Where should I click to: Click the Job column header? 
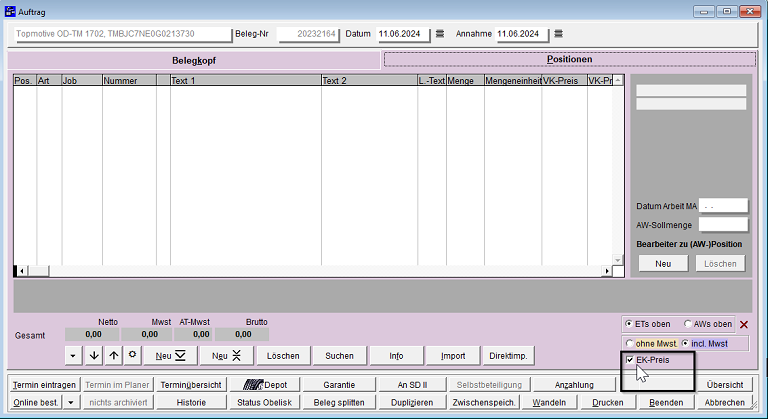82,80
